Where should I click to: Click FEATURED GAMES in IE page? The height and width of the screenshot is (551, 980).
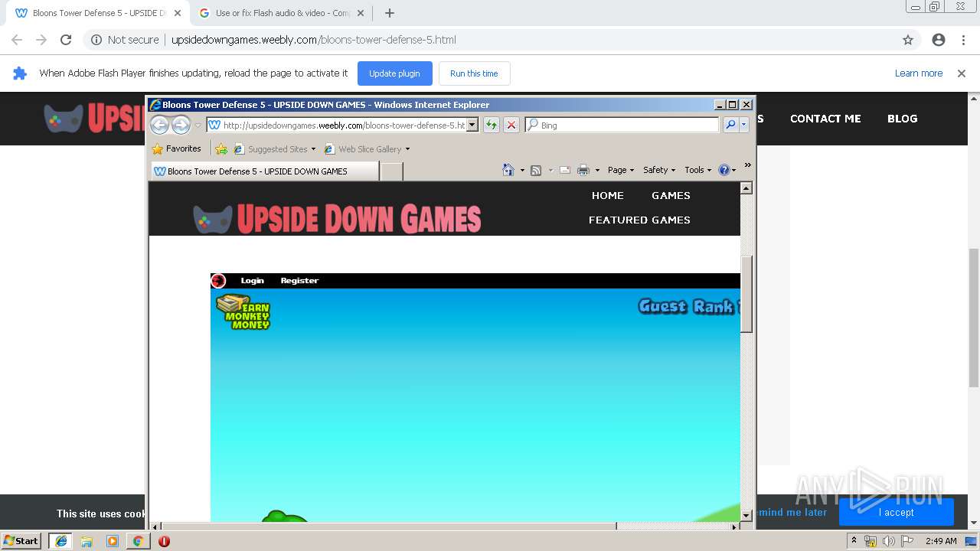coord(639,220)
